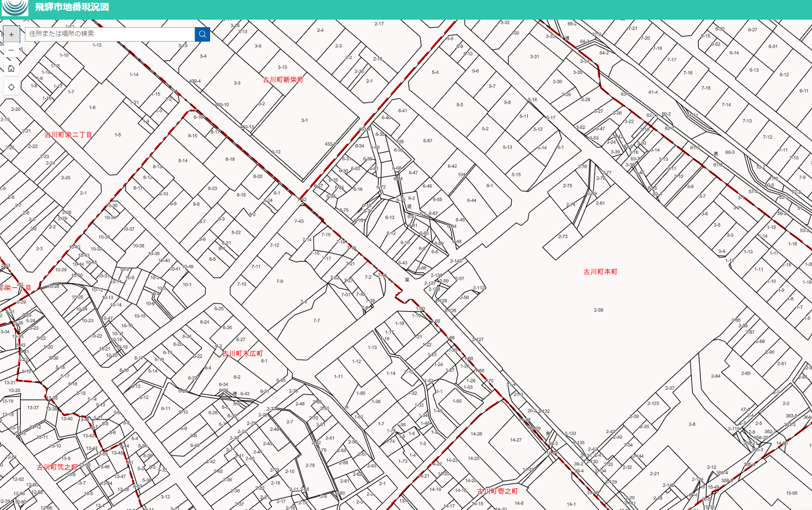Select the 古川町本町 district label
812x510 pixels.
(x=600, y=272)
